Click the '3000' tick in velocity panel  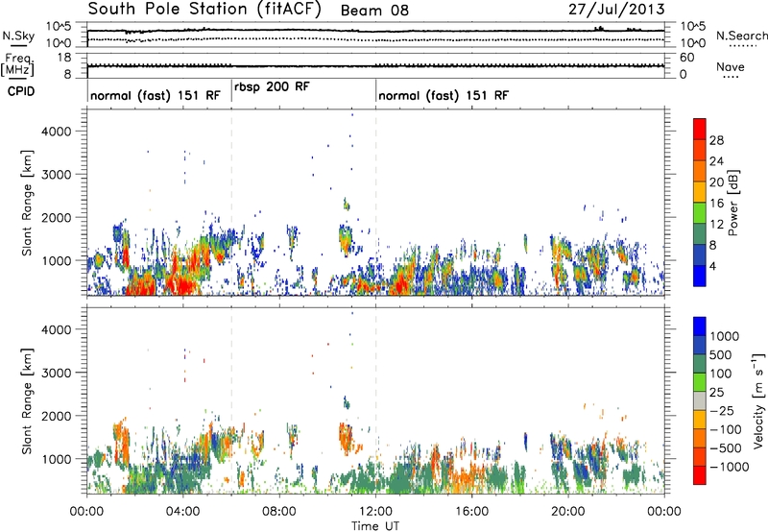56,373
